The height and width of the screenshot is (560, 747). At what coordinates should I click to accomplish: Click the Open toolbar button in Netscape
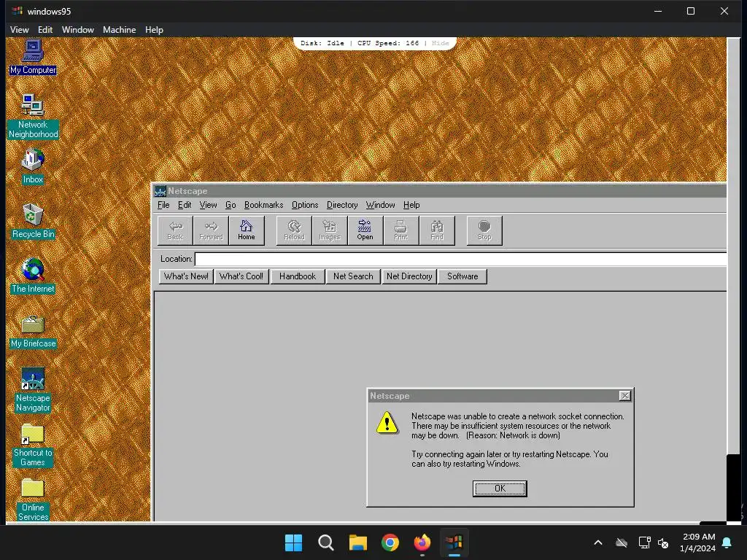tap(365, 230)
